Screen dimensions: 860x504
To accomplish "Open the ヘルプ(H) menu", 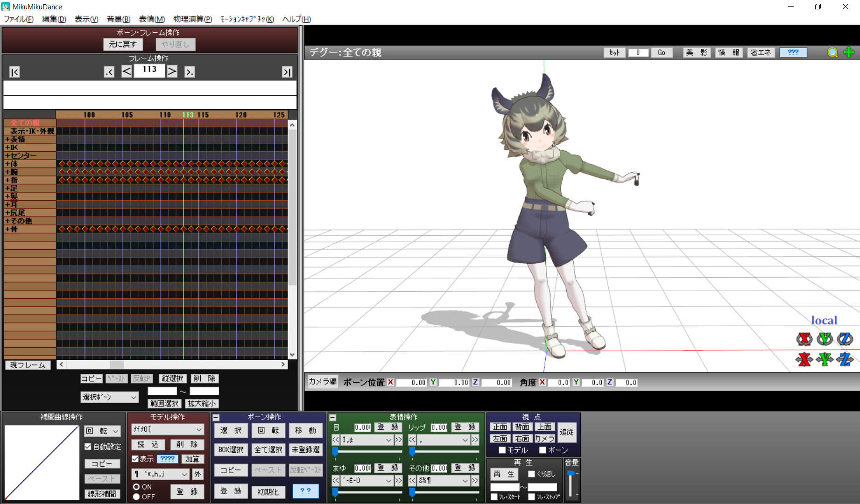I will tap(296, 19).
